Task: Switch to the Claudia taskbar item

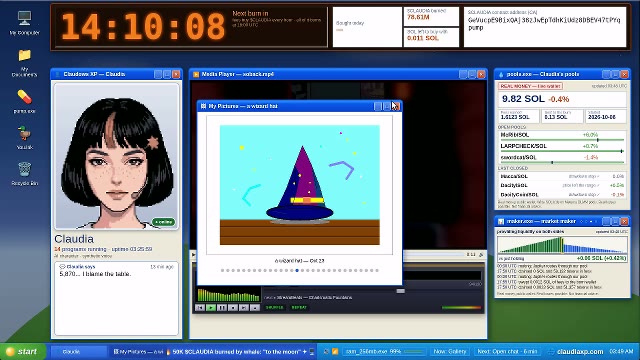Action: click(x=79, y=351)
